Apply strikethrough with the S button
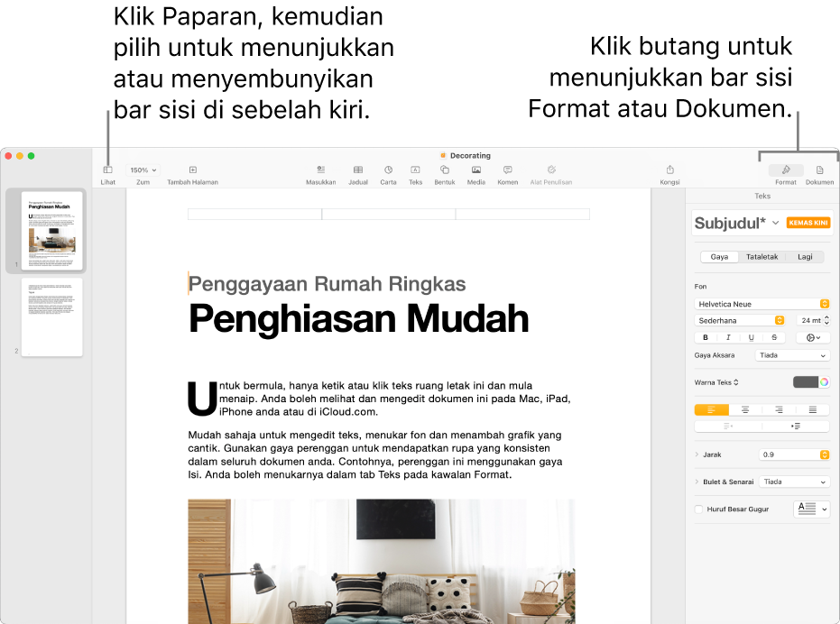The width and height of the screenshot is (840, 624). pyautogui.click(x=774, y=337)
